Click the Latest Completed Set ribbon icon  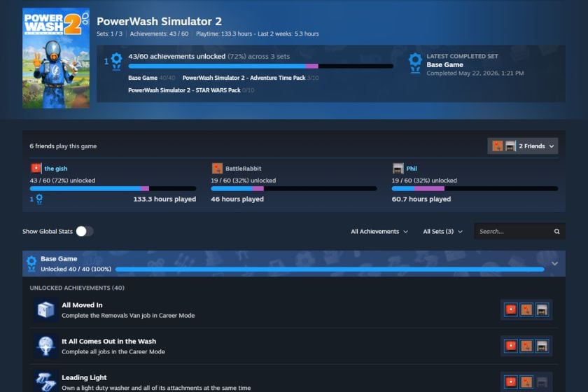415,63
